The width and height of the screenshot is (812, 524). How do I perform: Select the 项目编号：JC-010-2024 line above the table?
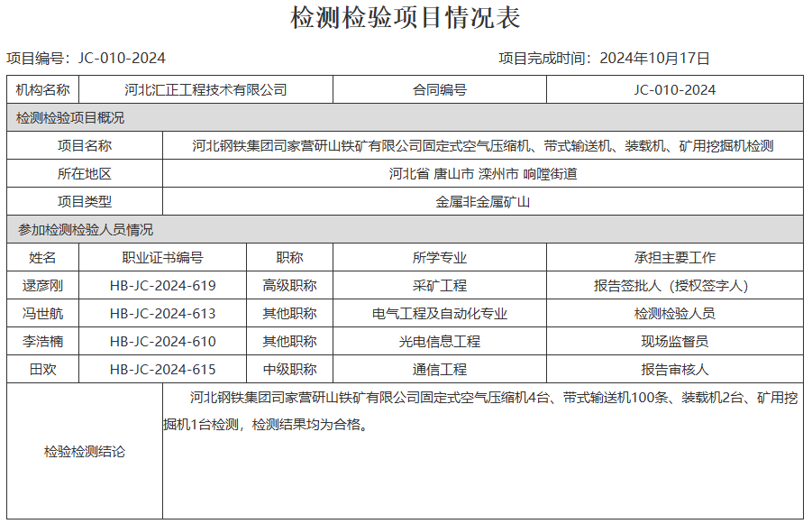tap(86, 58)
